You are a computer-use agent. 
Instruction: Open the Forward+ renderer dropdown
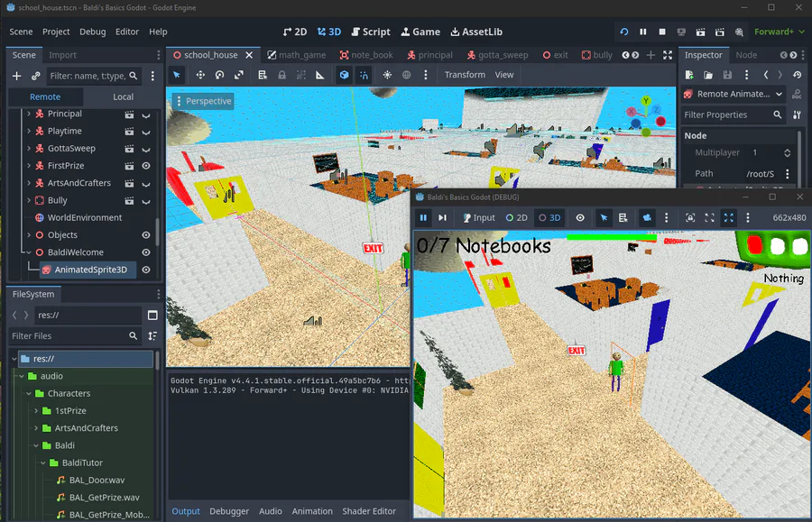tap(780, 32)
